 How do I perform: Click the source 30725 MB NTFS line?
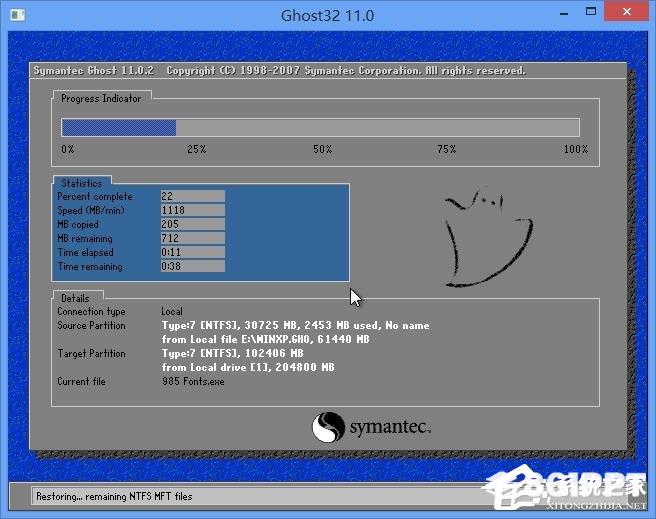tap(295, 325)
